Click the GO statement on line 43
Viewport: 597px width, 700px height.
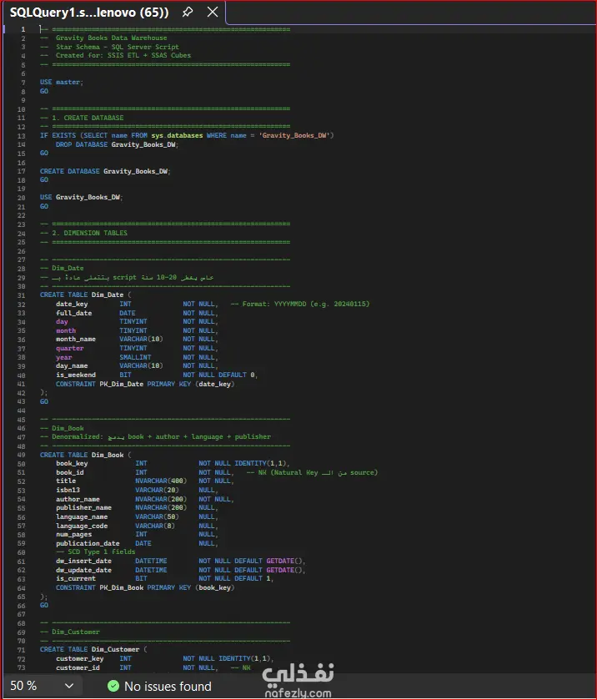click(43, 401)
